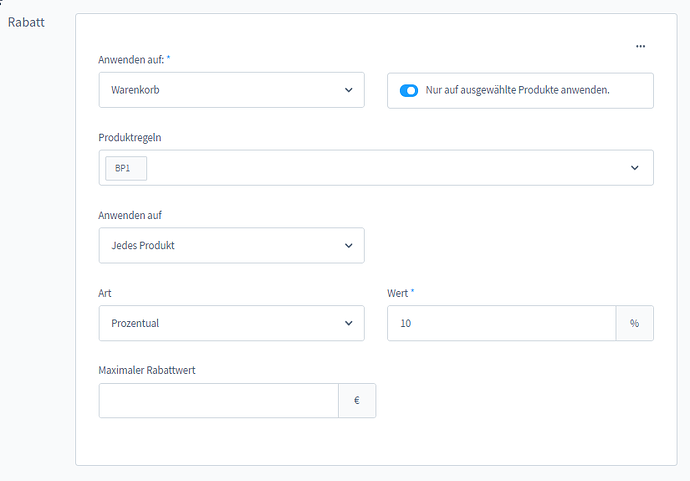Click the Rabatt section heading

pos(26,21)
